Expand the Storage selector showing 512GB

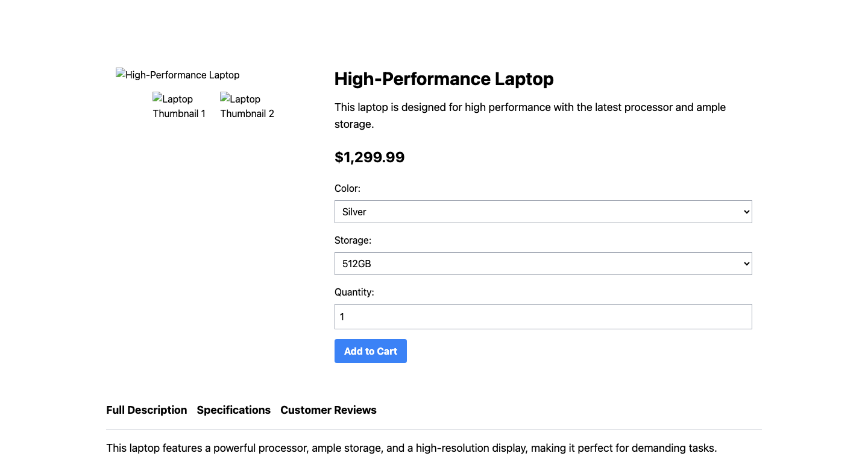[542, 264]
